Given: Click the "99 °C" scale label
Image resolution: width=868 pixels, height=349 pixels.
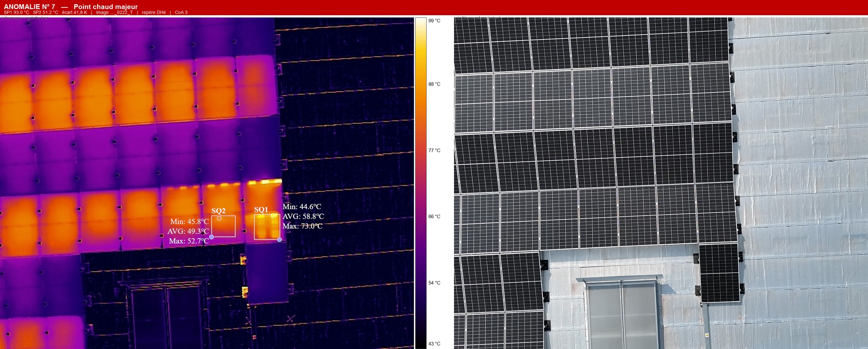Looking at the screenshot, I should coord(434,21).
